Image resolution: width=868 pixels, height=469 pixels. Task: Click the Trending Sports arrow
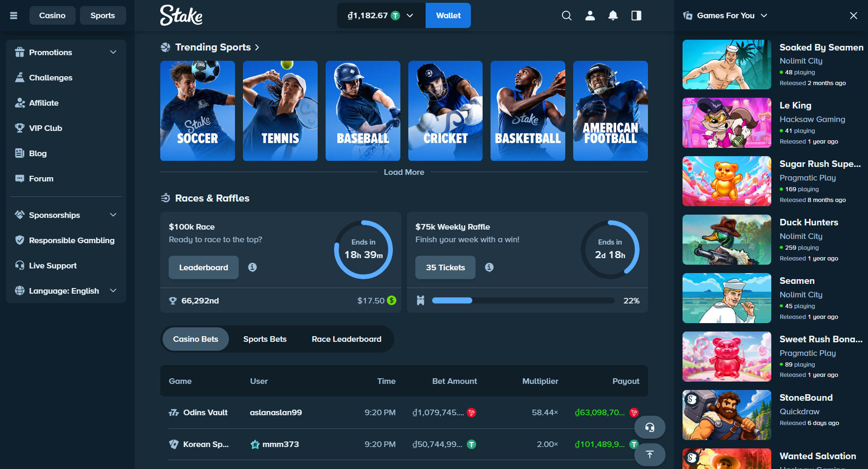pos(257,47)
